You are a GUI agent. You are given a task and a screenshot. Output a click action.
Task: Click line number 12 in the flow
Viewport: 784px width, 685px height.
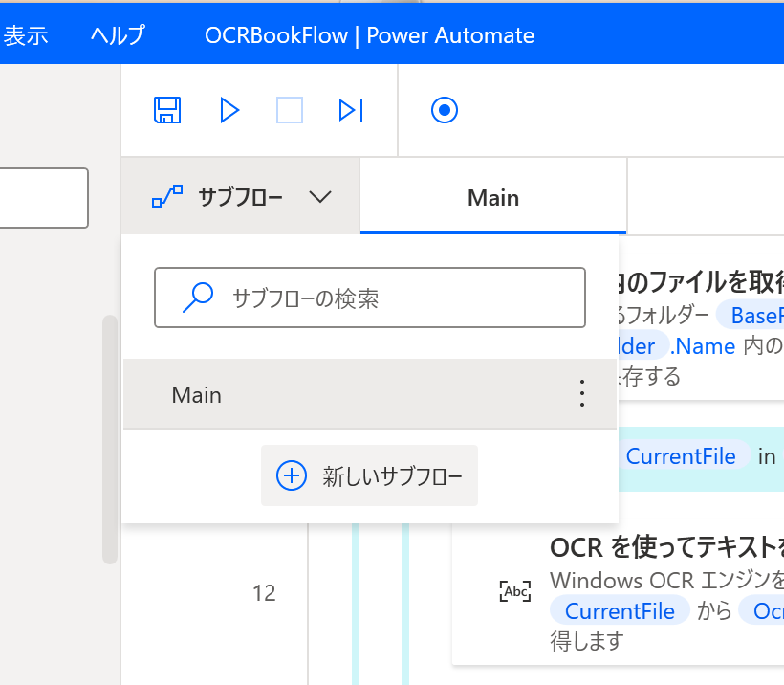coord(264,593)
